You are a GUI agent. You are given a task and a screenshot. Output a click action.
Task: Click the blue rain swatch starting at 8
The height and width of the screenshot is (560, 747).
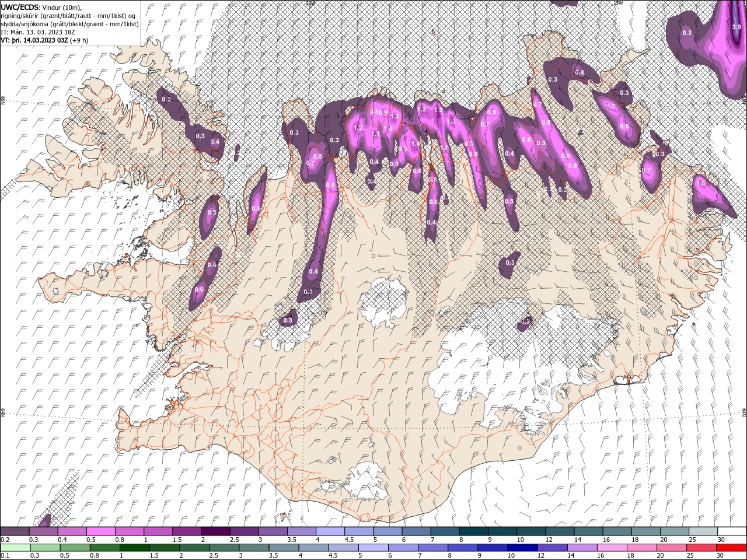pos(463,548)
